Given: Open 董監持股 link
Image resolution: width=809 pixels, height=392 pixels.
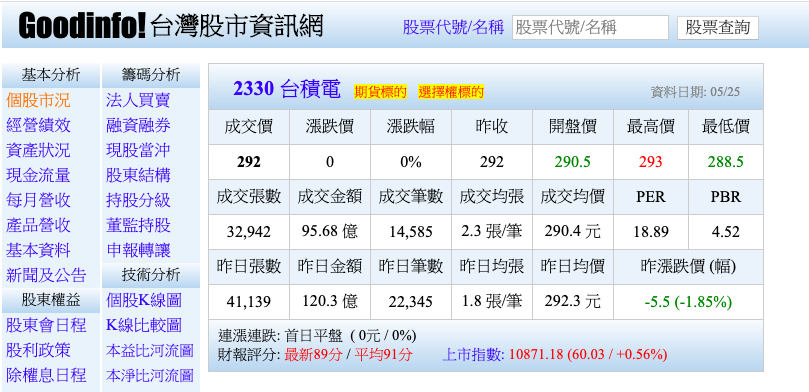Looking at the screenshot, I should point(138,225).
